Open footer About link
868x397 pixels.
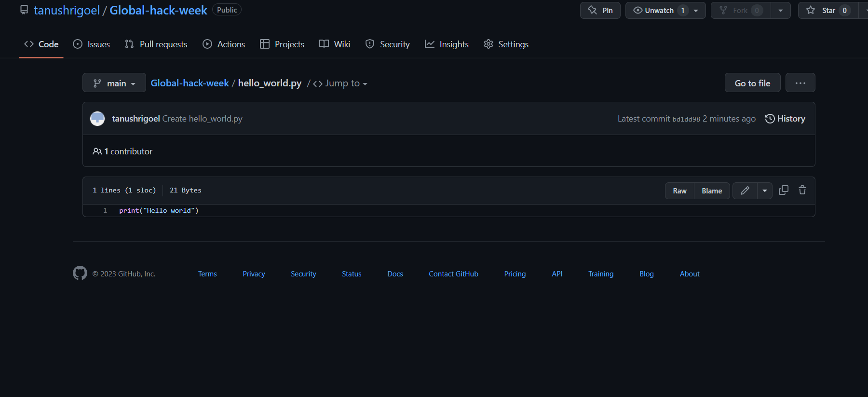pos(690,274)
